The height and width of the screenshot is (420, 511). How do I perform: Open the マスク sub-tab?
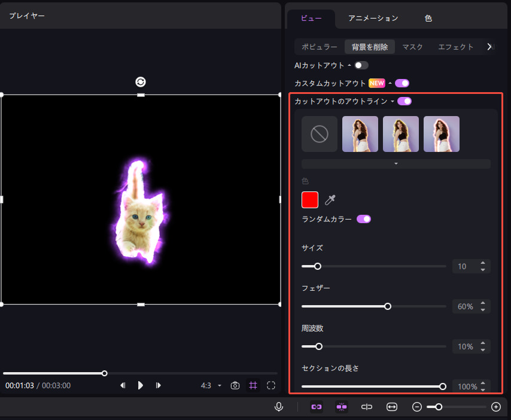pos(413,47)
